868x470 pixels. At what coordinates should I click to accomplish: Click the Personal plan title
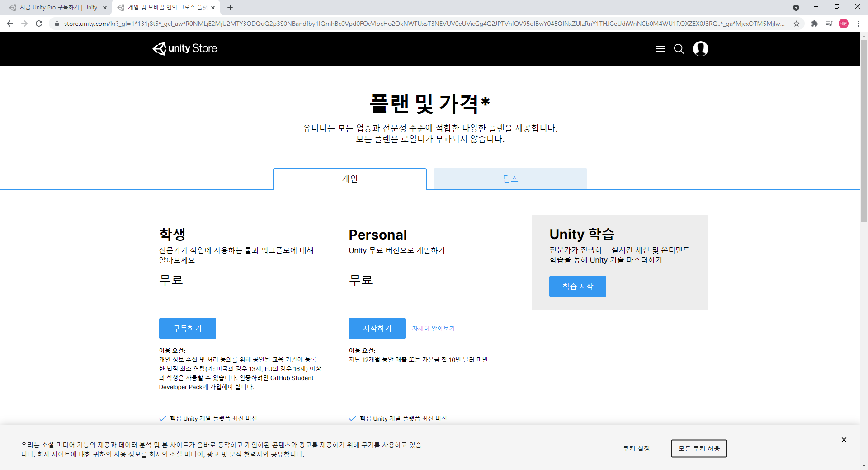point(378,235)
